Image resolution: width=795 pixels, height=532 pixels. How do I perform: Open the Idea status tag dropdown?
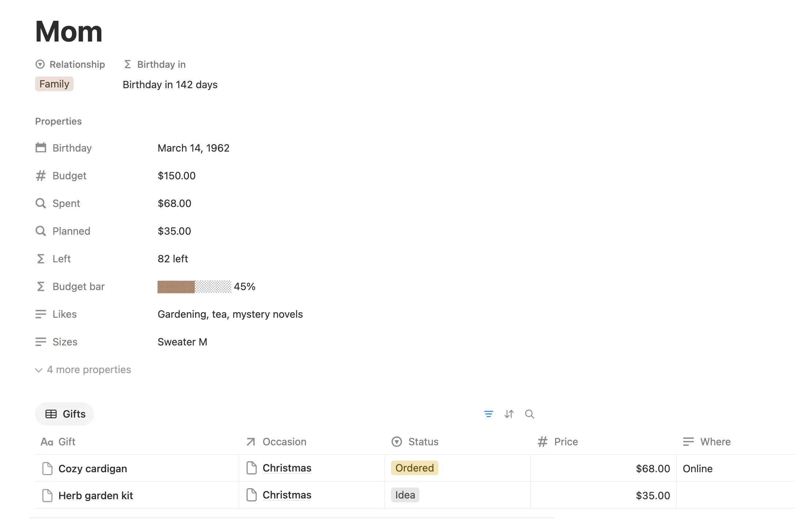click(405, 495)
